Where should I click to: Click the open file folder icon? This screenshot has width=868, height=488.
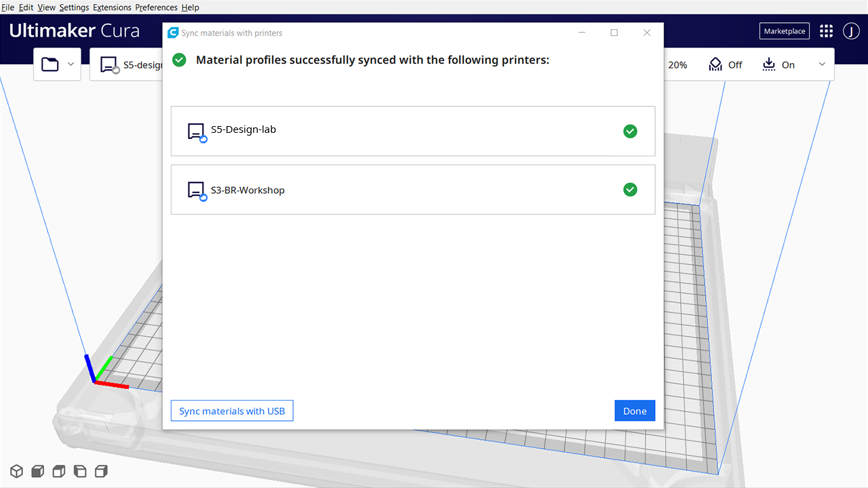tap(50, 64)
